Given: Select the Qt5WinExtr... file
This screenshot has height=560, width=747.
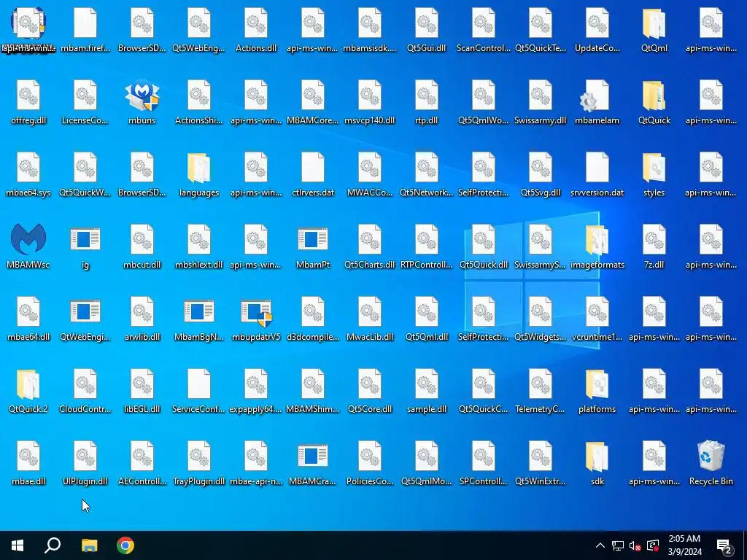Looking at the screenshot, I should [541, 456].
